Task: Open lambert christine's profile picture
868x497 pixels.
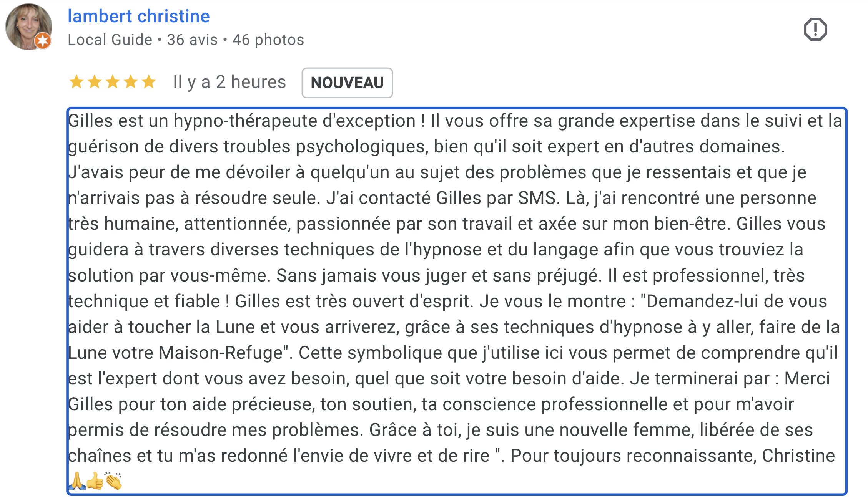Action: (28, 27)
